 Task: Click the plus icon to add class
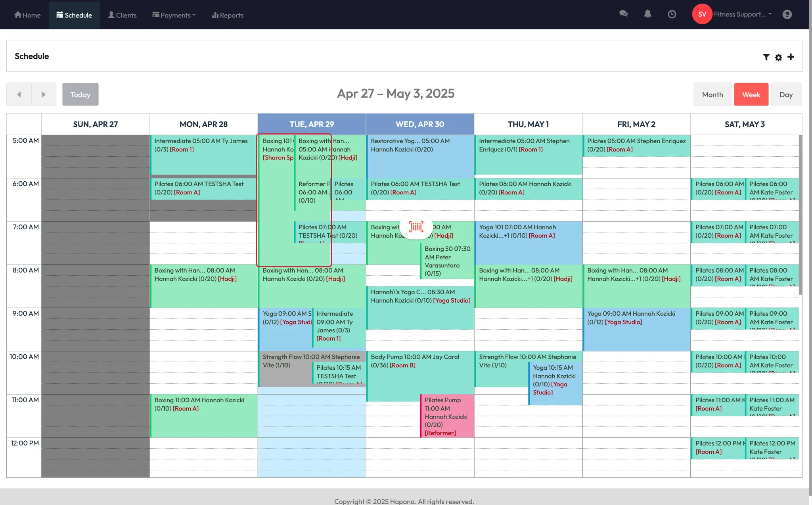click(x=791, y=57)
